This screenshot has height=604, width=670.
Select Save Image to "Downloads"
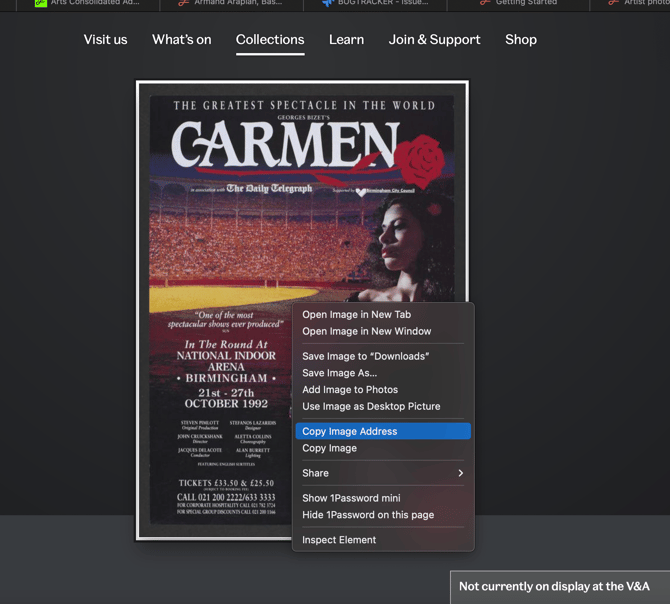tap(383, 356)
